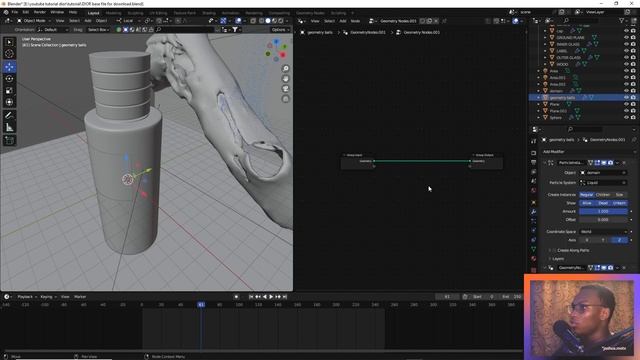Toggle viewport overlays button

click(238, 20)
